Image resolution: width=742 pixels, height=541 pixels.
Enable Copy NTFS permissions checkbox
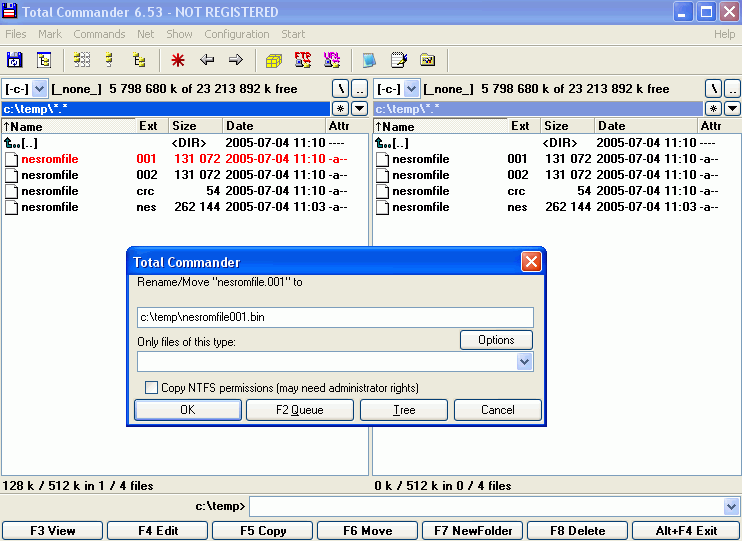coord(151,388)
